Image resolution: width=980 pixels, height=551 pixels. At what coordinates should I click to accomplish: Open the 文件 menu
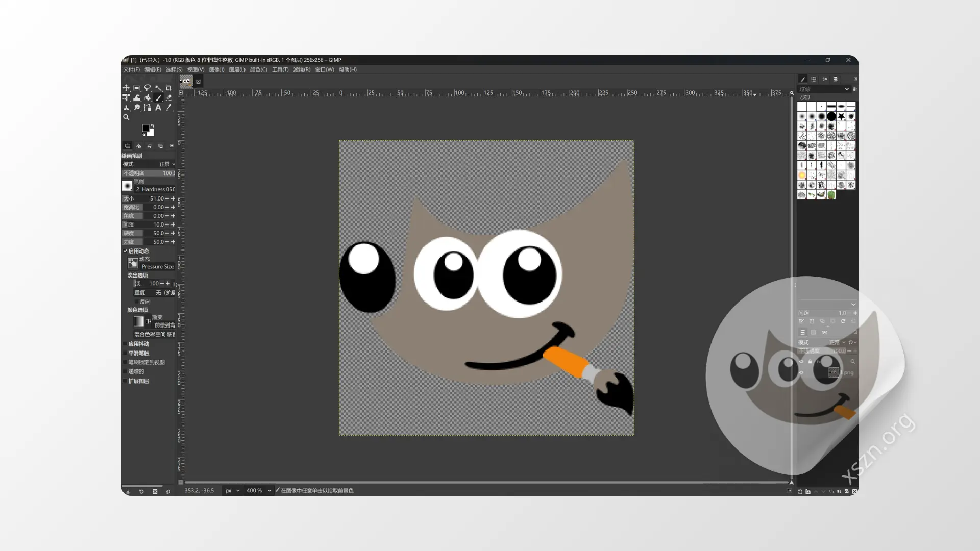[131, 70]
